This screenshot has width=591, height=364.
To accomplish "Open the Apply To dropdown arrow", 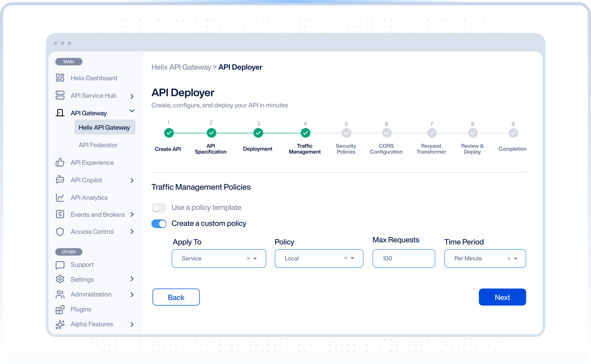I will pyautogui.click(x=255, y=259).
